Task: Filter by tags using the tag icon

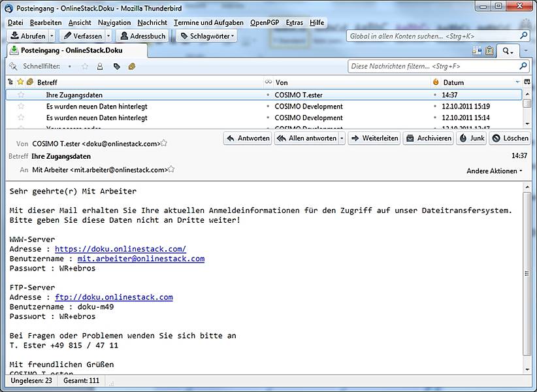Action: [x=116, y=66]
